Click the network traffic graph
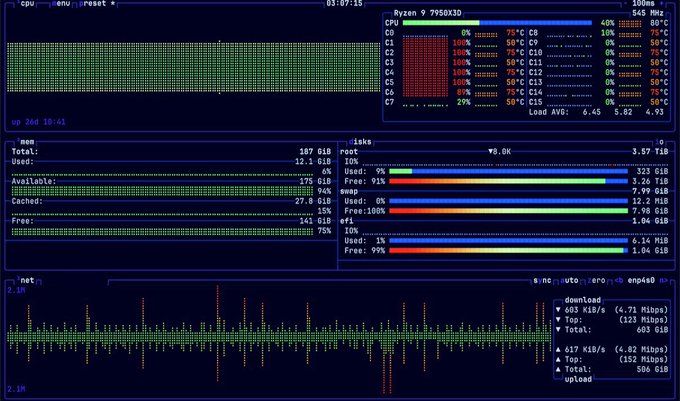Viewport: 680px width, 401px height. pyautogui.click(x=278, y=339)
